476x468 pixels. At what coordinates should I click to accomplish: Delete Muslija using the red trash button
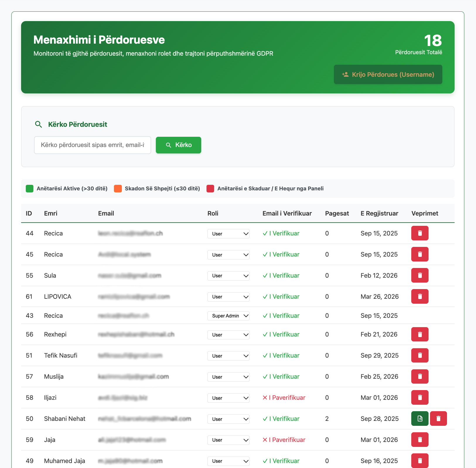point(420,377)
